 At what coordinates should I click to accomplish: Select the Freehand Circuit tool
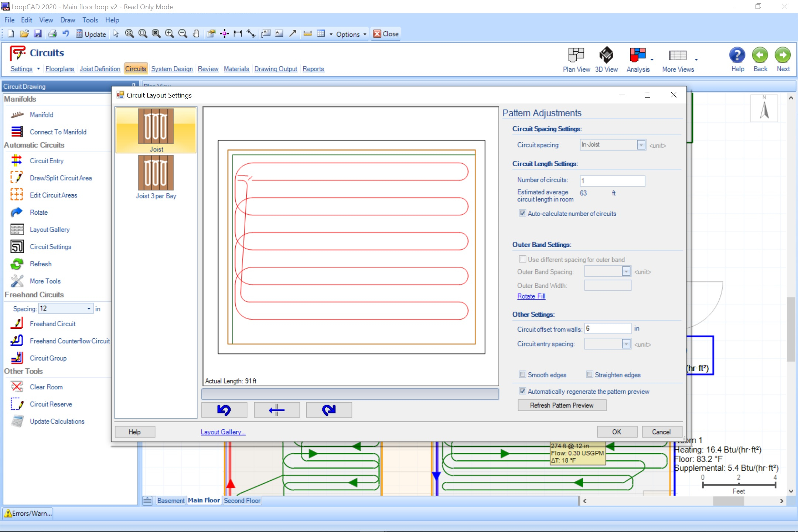[52, 324]
